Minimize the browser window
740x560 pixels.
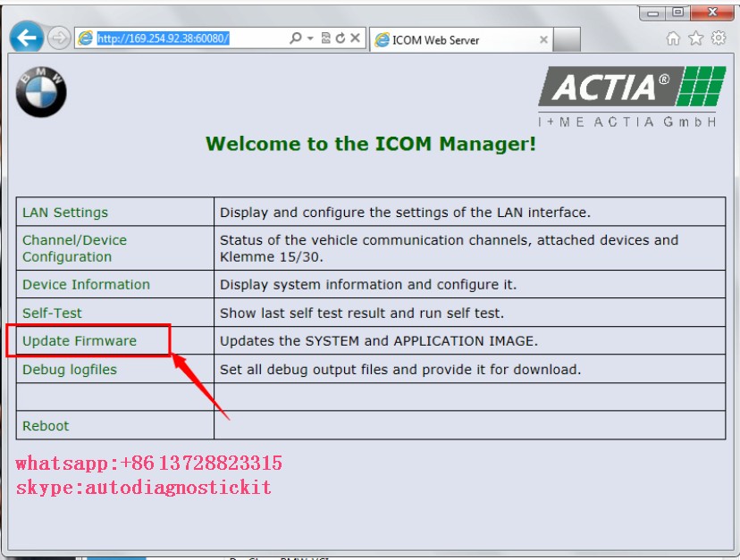(652, 13)
